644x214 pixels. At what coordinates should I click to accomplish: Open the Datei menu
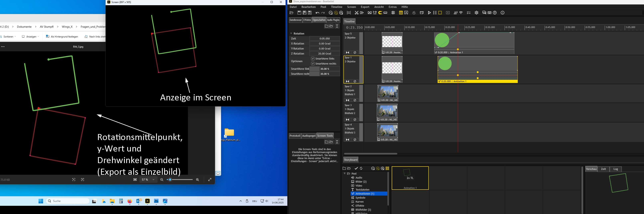click(293, 7)
